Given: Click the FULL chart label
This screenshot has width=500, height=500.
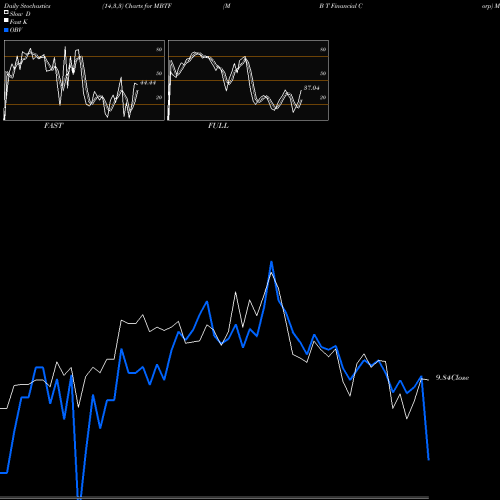Looking at the screenshot, I should (x=218, y=126).
